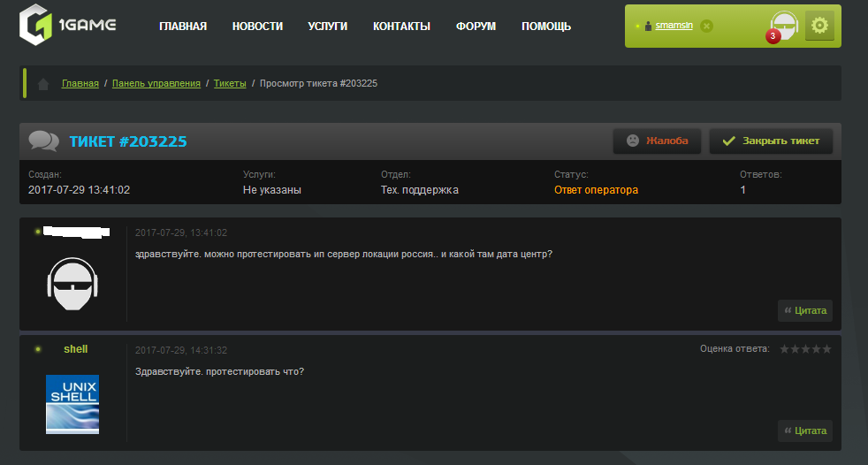Click the Закрыть тикет button

pyautogui.click(x=771, y=141)
